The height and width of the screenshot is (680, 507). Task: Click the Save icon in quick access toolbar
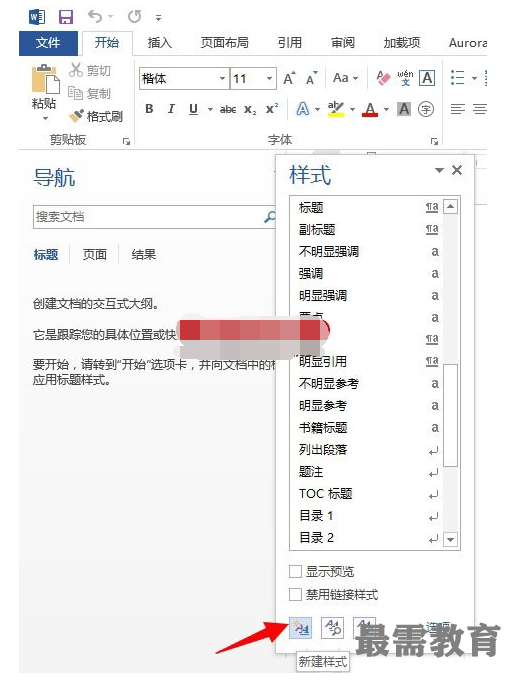click(66, 17)
